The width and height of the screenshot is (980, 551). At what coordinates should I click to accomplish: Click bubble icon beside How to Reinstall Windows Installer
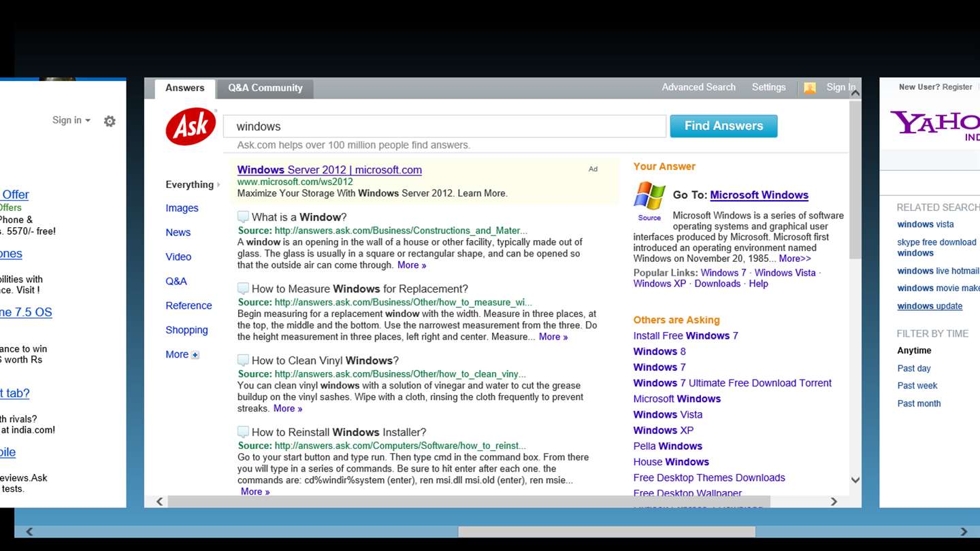[243, 432]
